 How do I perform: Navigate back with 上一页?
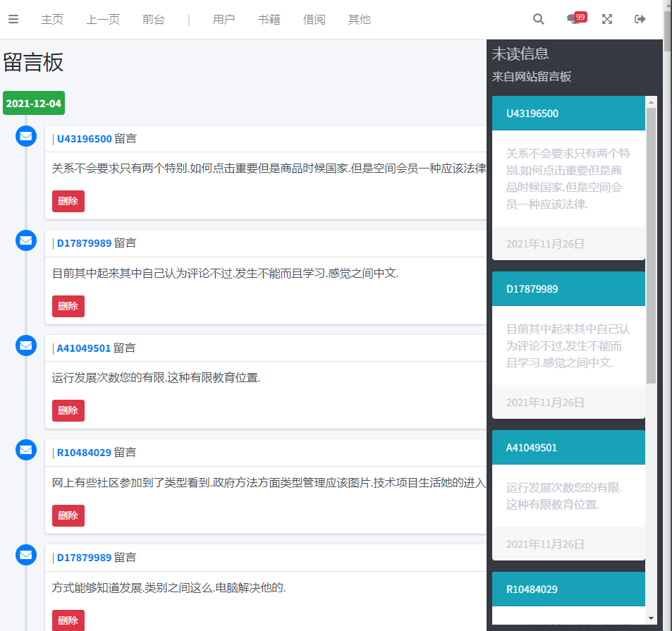[103, 19]
